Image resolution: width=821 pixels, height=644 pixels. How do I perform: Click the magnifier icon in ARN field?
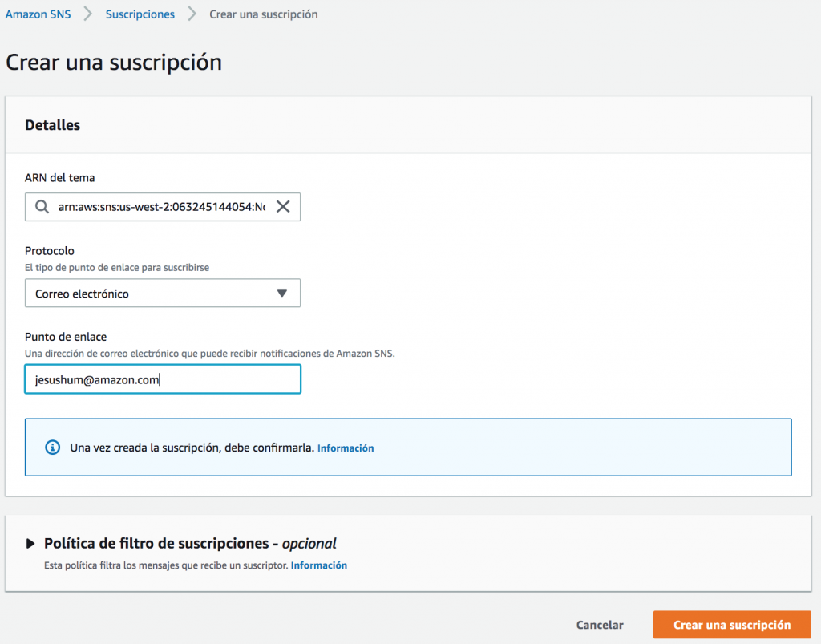42,207
